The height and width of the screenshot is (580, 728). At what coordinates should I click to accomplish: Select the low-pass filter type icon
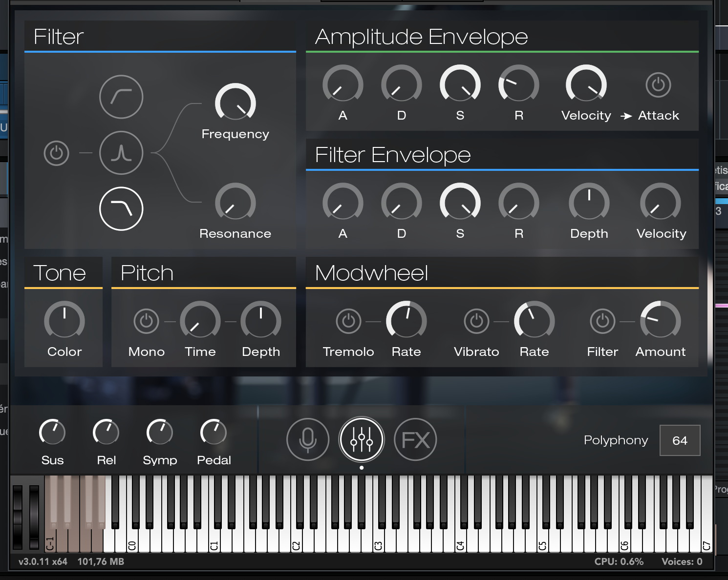tap(121, 209)
